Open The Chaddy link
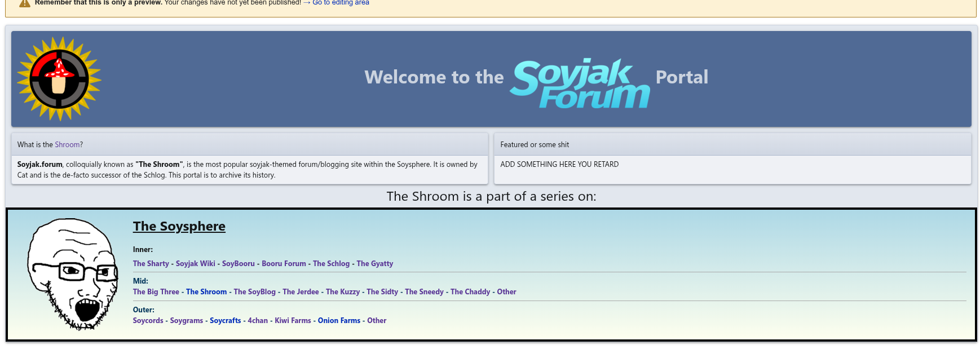 [x=470, y=291]
